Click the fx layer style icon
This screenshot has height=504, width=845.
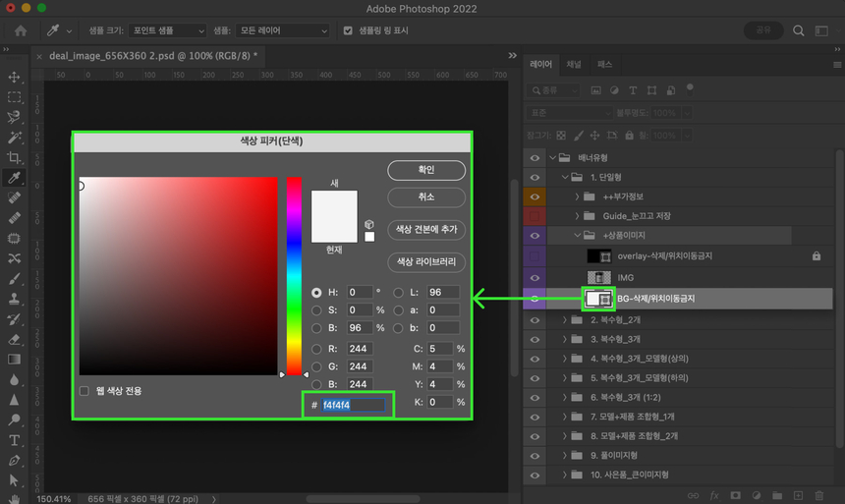pyautogui.click(x=714, y=495)
